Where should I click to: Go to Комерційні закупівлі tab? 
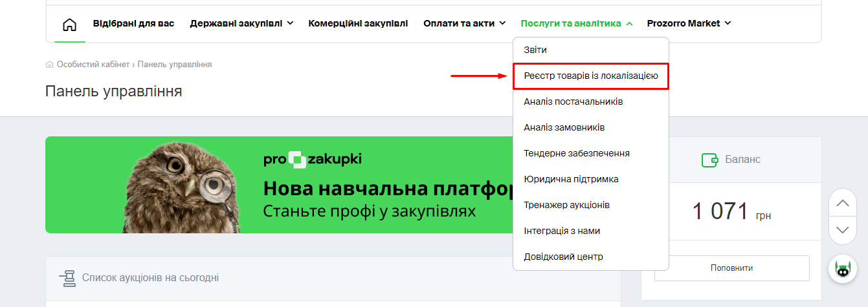click(x=358, y=23)
